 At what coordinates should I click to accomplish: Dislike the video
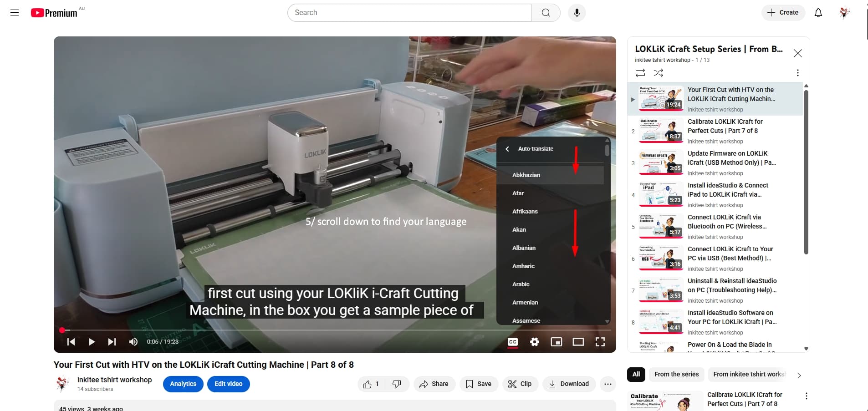pyautogui.click(x=397, y=384)
